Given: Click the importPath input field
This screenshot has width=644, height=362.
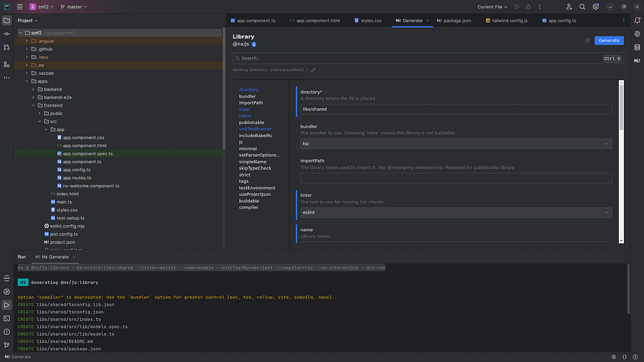Looking at the screenshot, I should coord(456,178).
